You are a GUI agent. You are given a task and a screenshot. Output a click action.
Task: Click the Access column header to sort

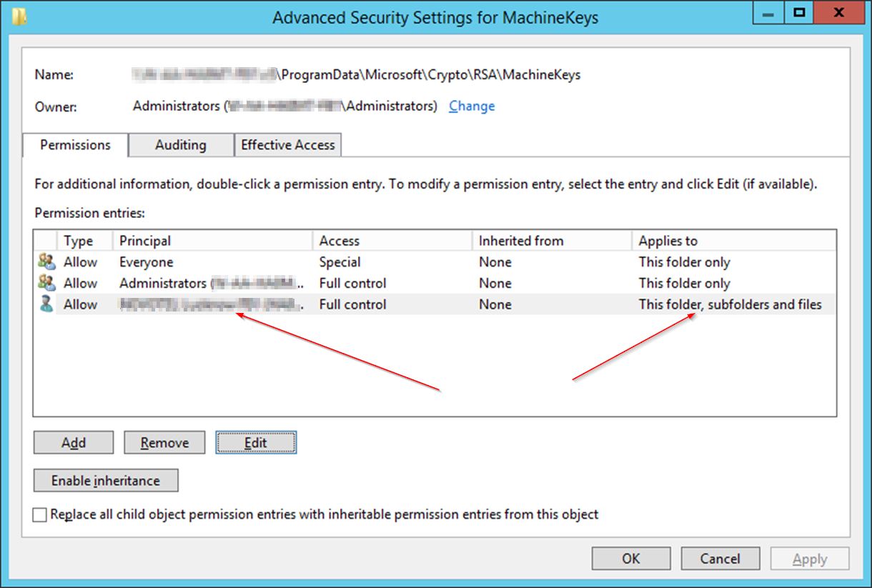pos(340,240)
